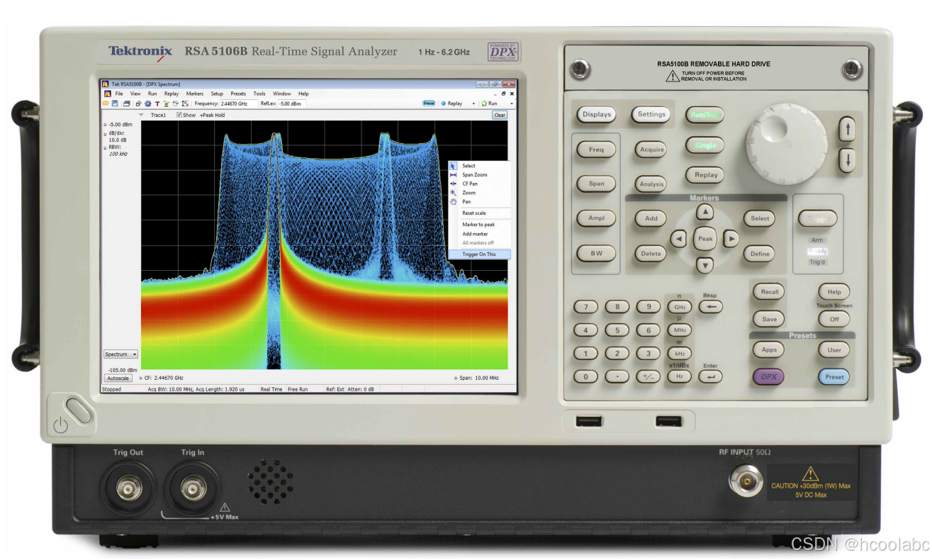Click the open folder icon in the toolbar
The height and width of the screenshot is (560, 932).
pos(106,103)
